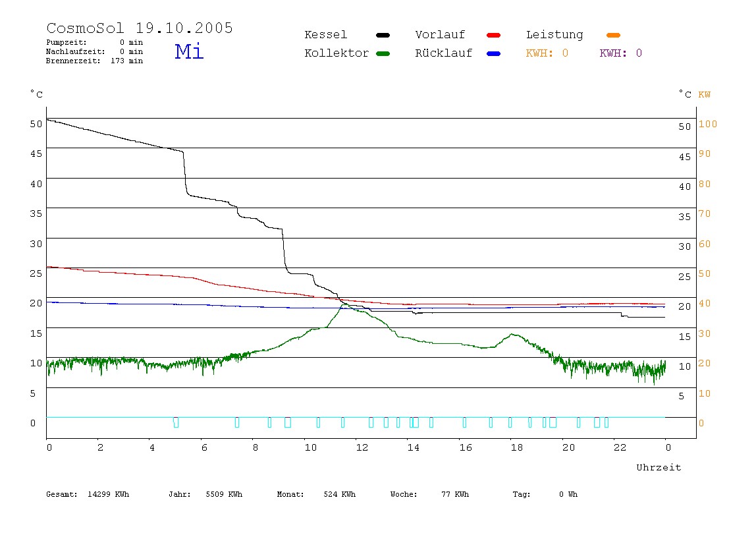Select the daily value "0 Wh"
Image resolution: width=756 pixels, height=535 pixels.
(x=568, y=494)
